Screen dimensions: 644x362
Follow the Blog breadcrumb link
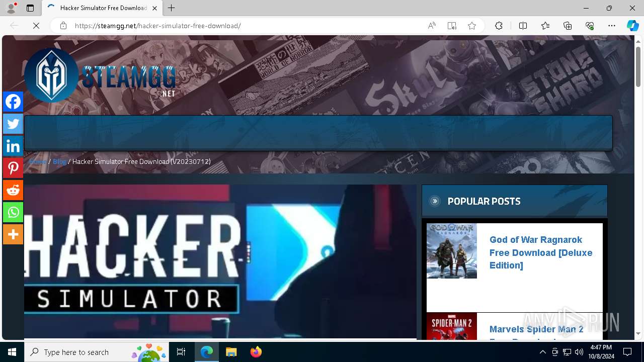point(59,161)
